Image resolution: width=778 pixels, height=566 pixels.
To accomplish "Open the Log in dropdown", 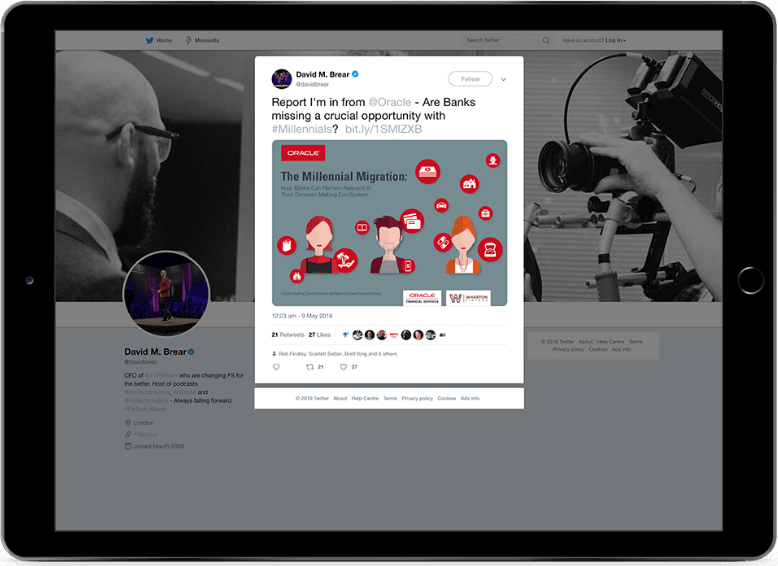I will tap(615, 40).
